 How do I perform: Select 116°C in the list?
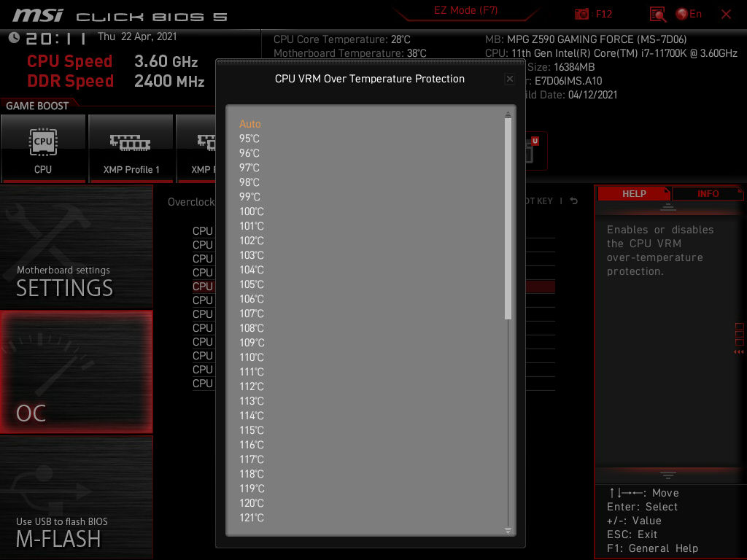pos(251,445)
